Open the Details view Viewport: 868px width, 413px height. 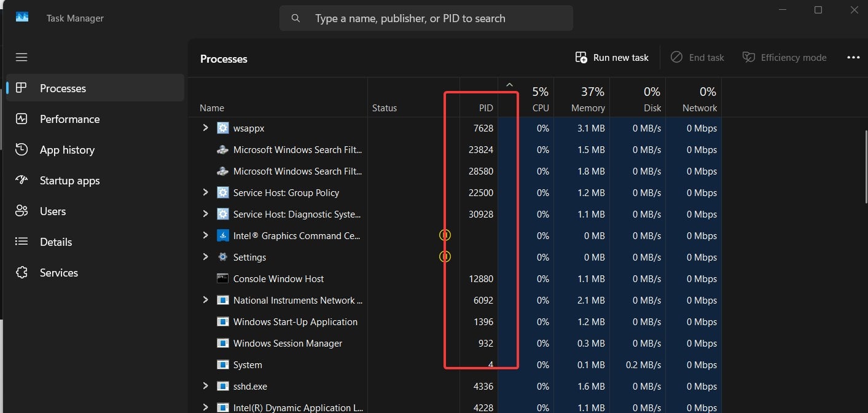coord(56,242)
